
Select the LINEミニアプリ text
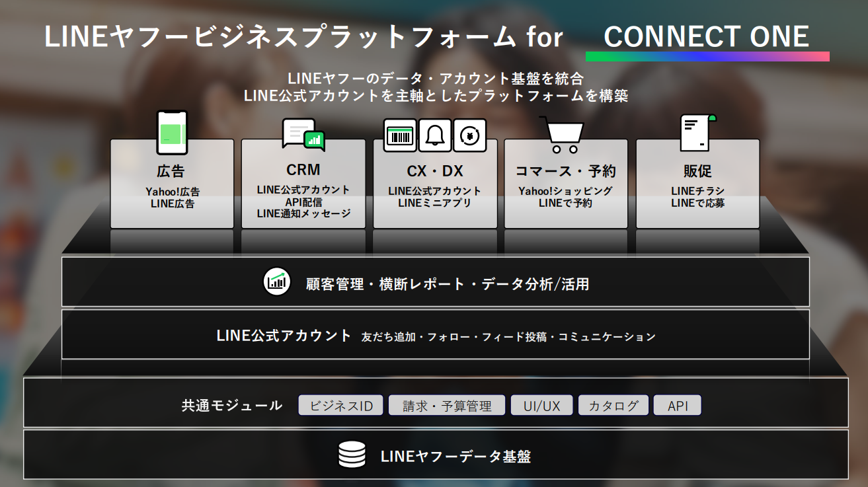(x=435, y=203)
